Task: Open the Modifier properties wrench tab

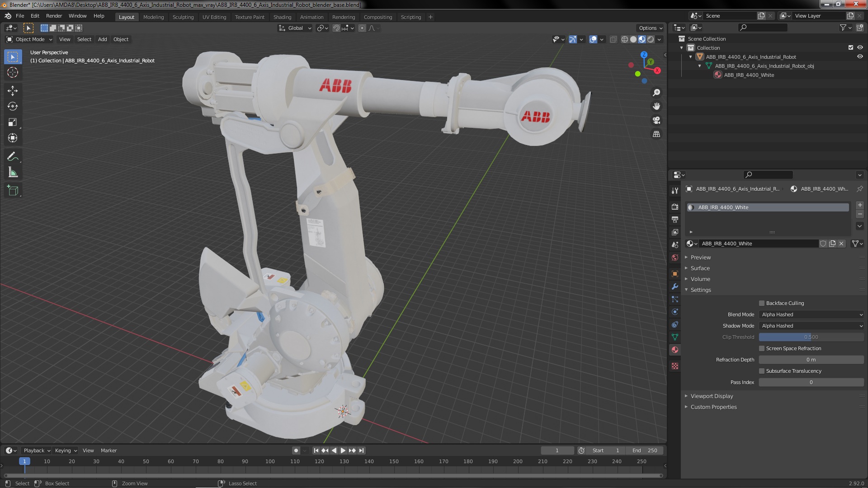Action: click(675, 286)
